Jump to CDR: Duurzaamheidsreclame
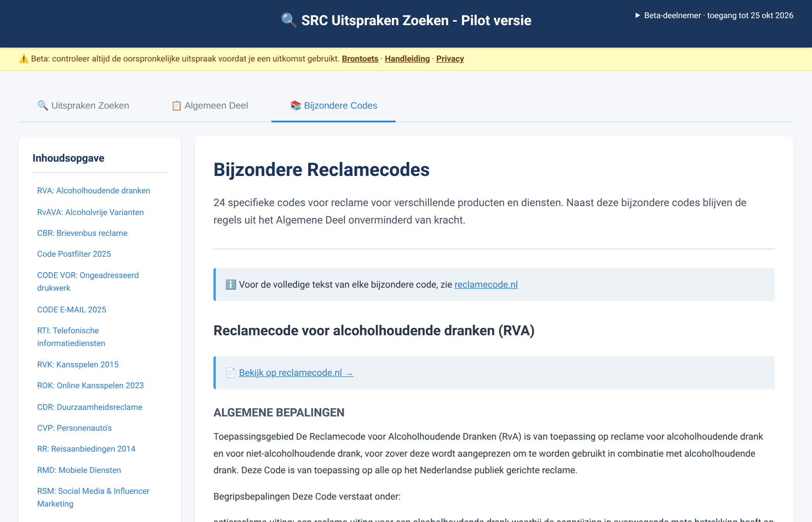Screen dimensions: 812x522 pyautogui.click(x=90, y=407)
